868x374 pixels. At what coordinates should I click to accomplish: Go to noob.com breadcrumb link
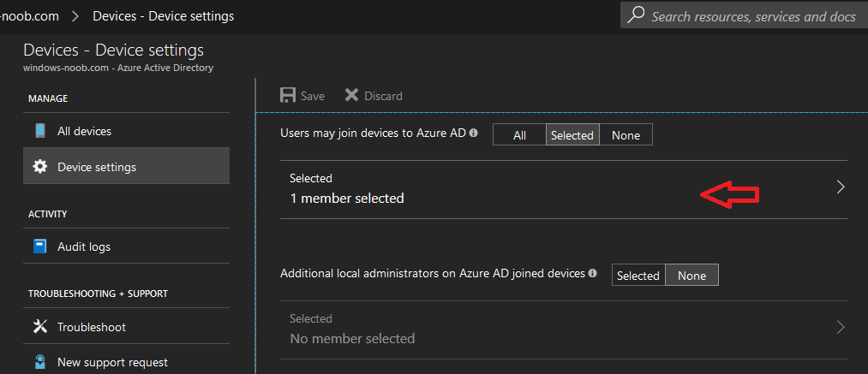coord(29,16)
